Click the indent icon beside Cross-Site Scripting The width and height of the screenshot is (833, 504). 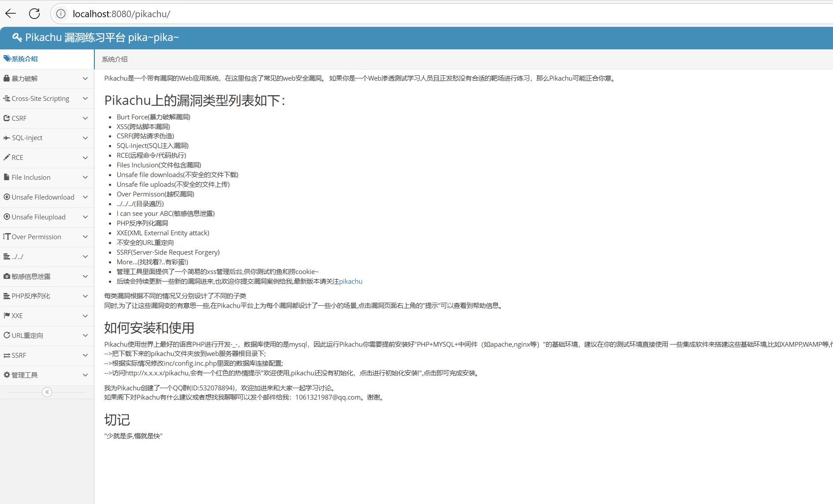click(x=7, y=98)
